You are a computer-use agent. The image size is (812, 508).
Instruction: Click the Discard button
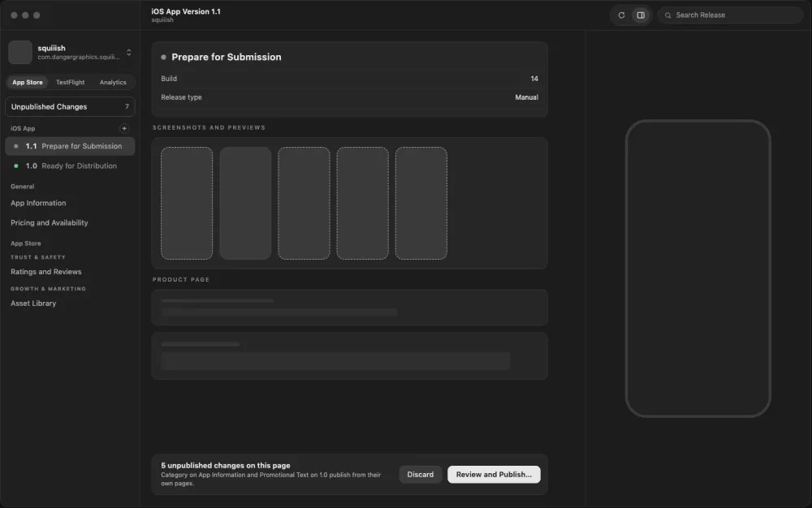420,475
